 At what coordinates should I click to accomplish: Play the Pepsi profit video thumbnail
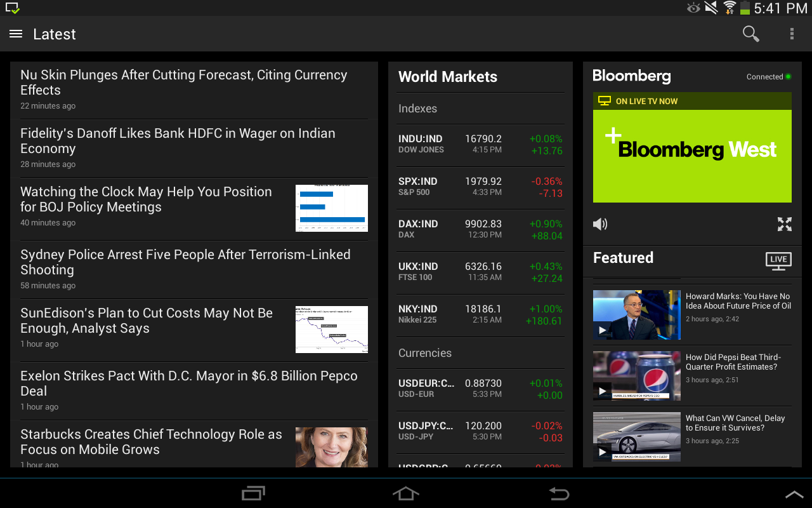tap(637, 376)
